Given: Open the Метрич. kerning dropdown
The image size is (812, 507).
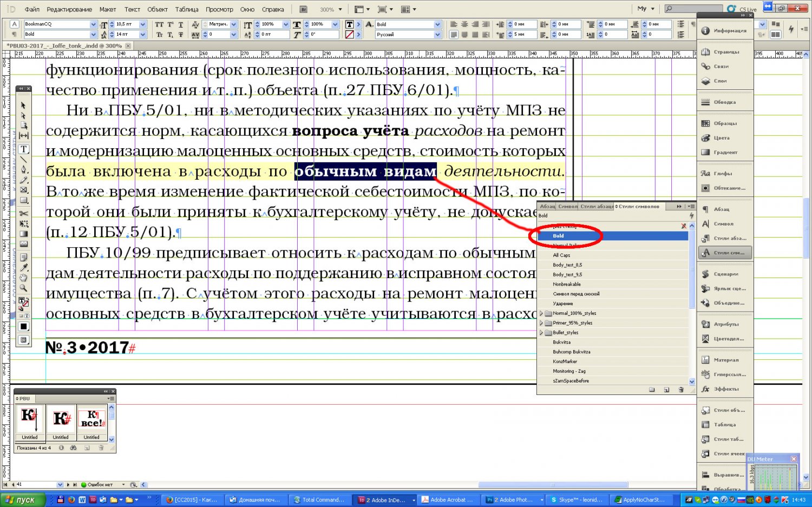Looking at the screenshot, I should click(234, 24).
